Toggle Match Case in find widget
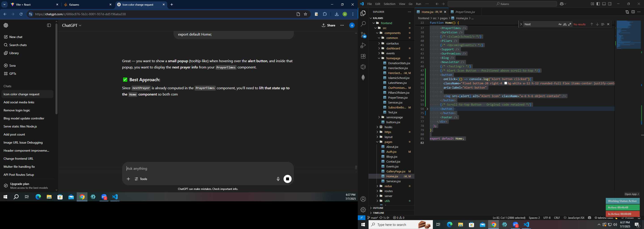644x229 pixels. tap(560, 24)
